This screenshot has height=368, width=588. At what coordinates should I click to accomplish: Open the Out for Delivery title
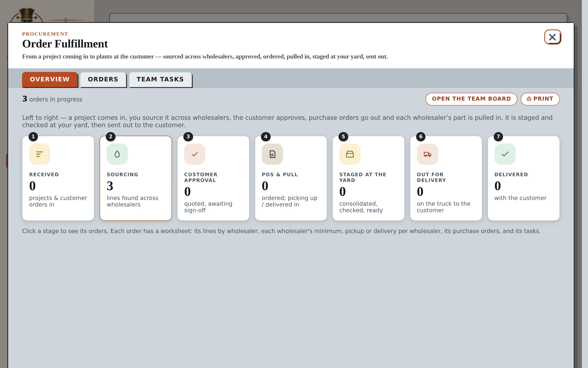click(431, 177)
